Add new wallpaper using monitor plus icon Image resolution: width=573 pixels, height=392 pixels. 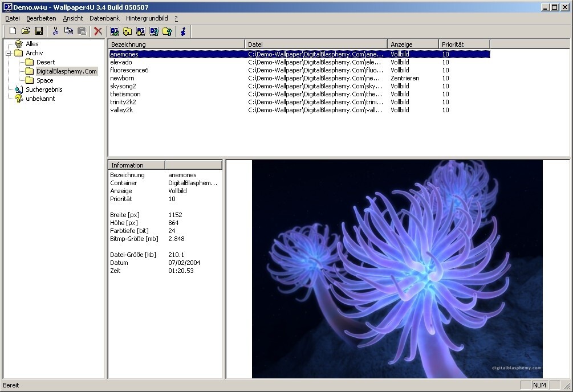tap(140, 31)
